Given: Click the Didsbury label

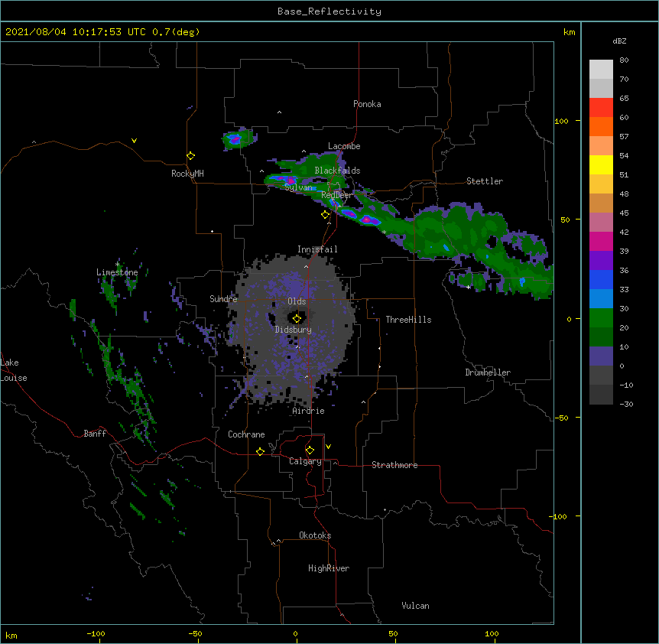Looking at the screenshot, I should [293, 330].
